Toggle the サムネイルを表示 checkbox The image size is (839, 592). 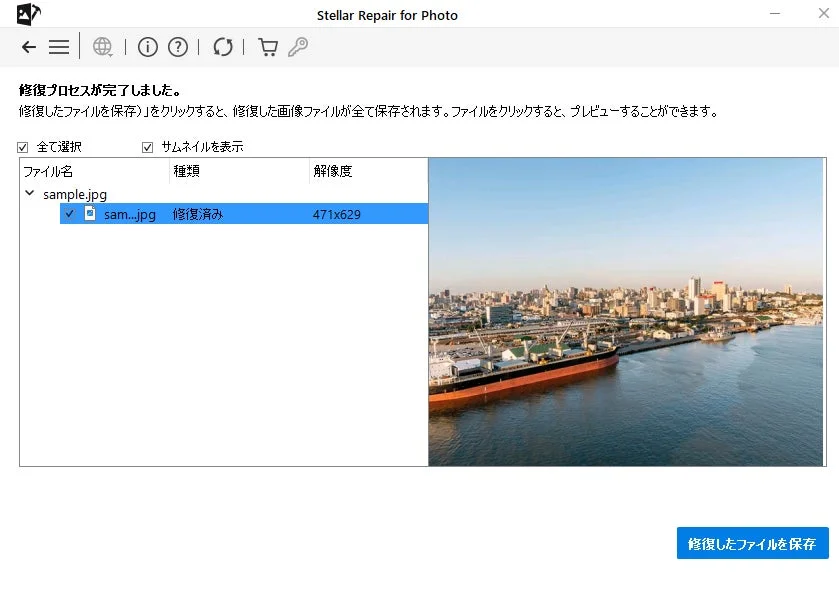click(x=147, y=147)
